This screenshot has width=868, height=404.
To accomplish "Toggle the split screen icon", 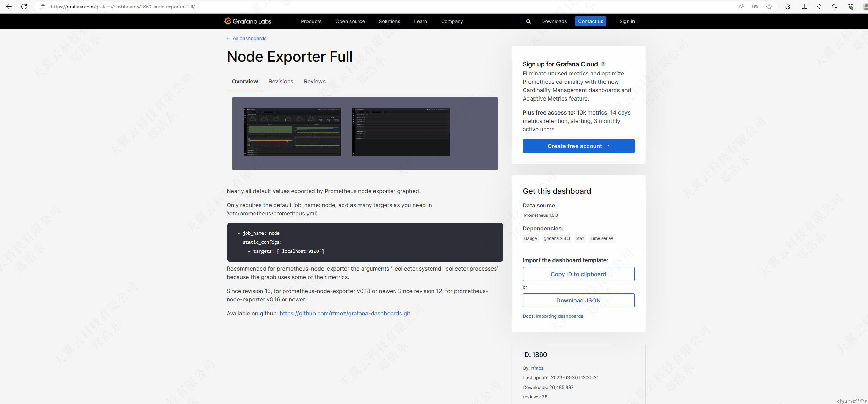I will point(804,7).
